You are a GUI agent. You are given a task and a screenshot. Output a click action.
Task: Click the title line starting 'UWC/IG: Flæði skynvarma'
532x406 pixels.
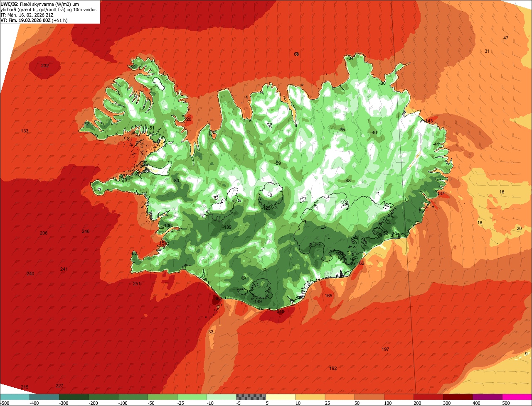click(40, 4)
